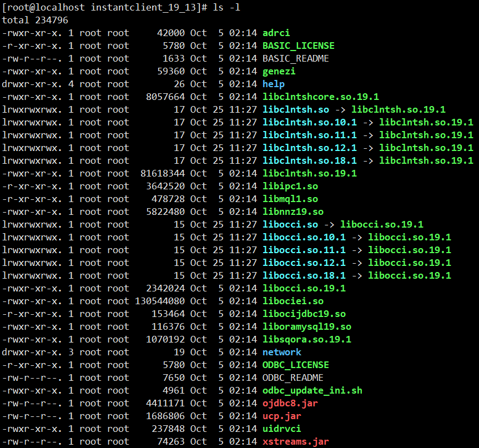Click file size 3642520 of libipc1.so
This screenshot has height=448, width=479.
click(x=165, y=186)
